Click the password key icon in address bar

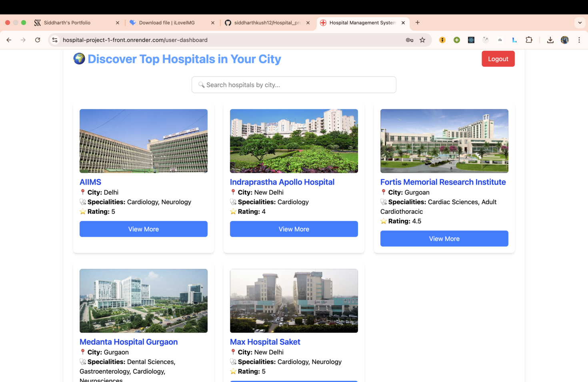click(410, 40)
